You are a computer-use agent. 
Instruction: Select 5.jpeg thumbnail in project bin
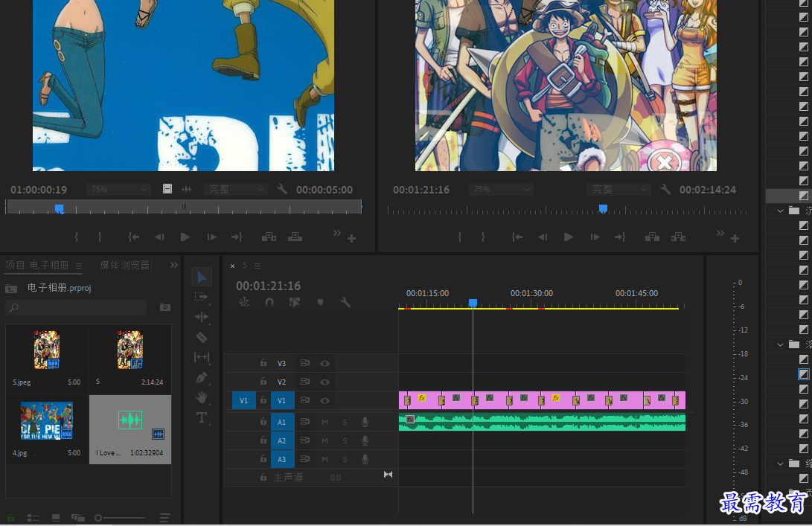[x=47, y=350]
